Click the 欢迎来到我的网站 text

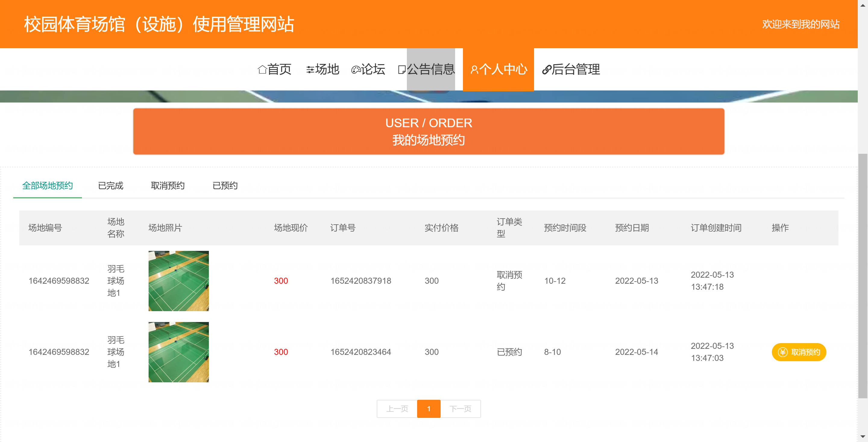[x=800, y=24]
